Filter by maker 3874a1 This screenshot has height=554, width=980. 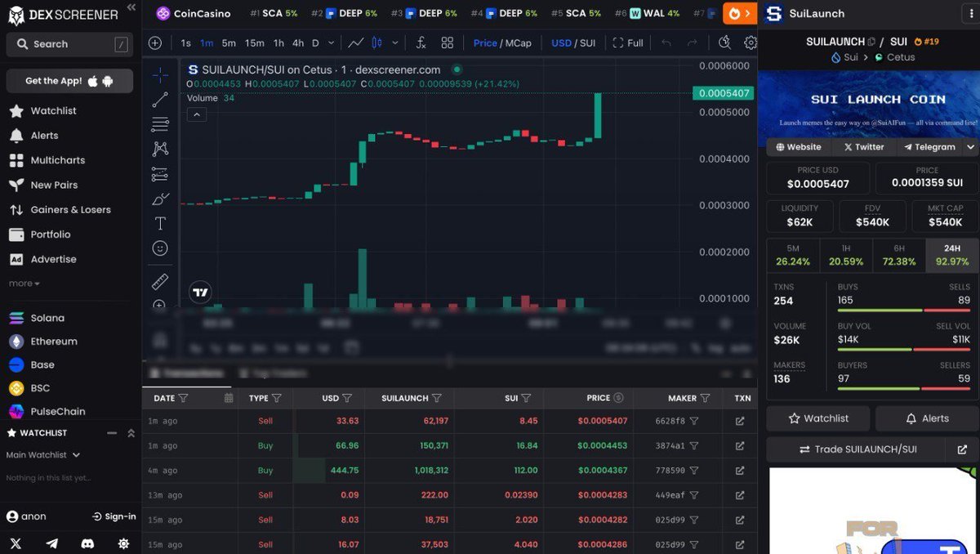coord(694,446)
